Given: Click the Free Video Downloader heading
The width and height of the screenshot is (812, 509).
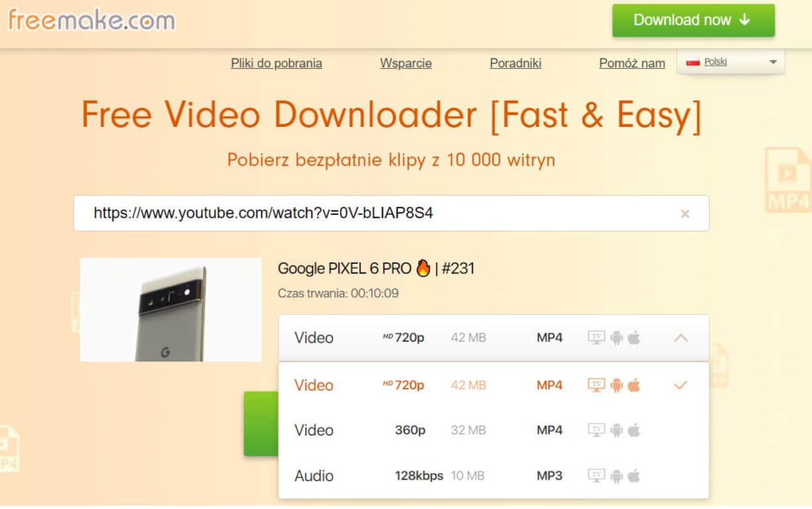Looking at the screenshot, I should coord(391,115).
